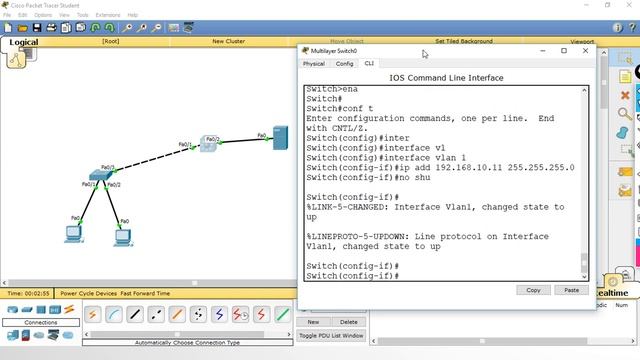640x360 pixels.
Task: Click the CLI scrollbar down arrow
Action: 584,276
